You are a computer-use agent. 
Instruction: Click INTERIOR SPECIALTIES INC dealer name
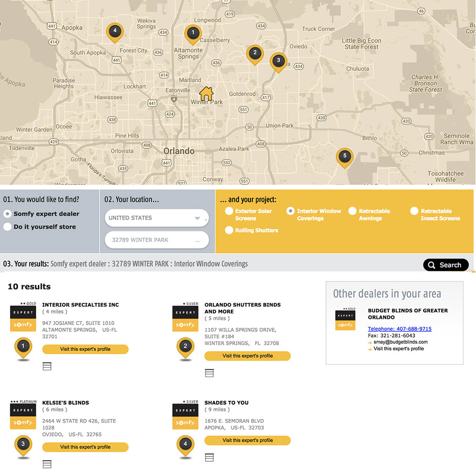coord(80,305)
